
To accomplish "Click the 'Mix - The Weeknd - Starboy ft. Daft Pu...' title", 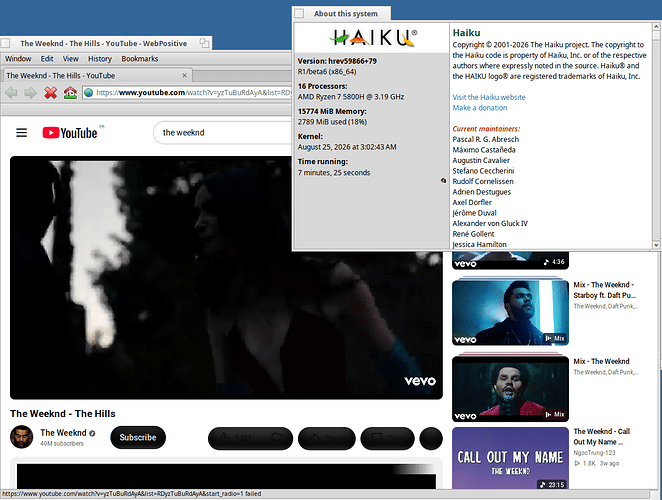I will 605,290.
